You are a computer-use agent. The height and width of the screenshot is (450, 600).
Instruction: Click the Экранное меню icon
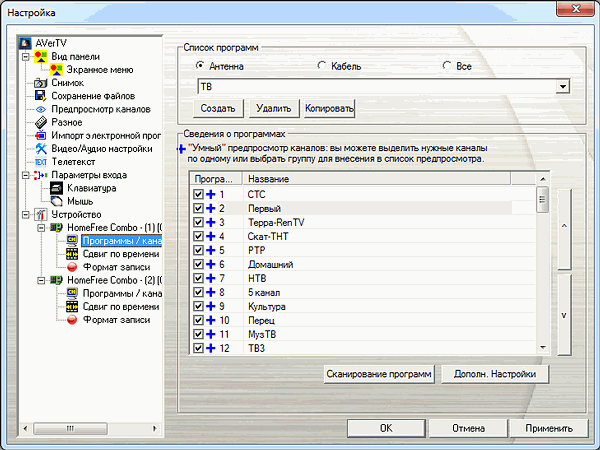coord(57,69)
